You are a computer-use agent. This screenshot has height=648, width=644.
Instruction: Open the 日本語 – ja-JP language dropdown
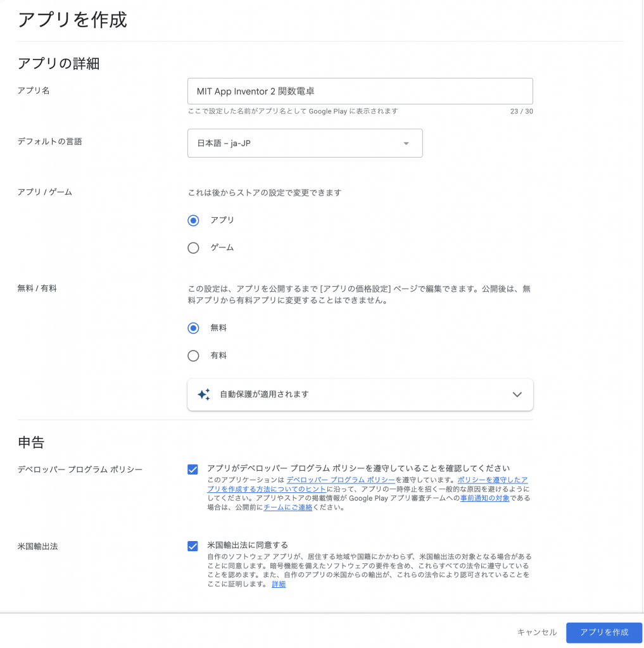pyautogui.click(x=305, y=144)
